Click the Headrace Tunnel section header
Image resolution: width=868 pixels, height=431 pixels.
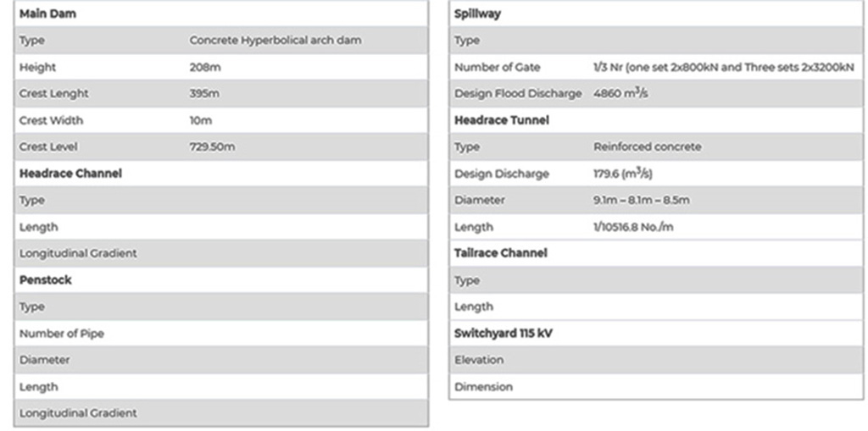click(x=502, y=120)
